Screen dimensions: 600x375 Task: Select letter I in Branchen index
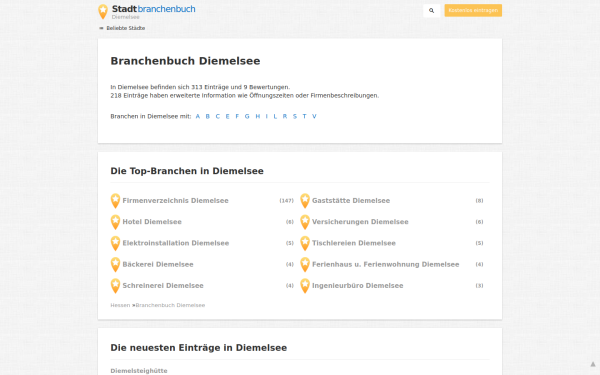(x=266, y=116)
